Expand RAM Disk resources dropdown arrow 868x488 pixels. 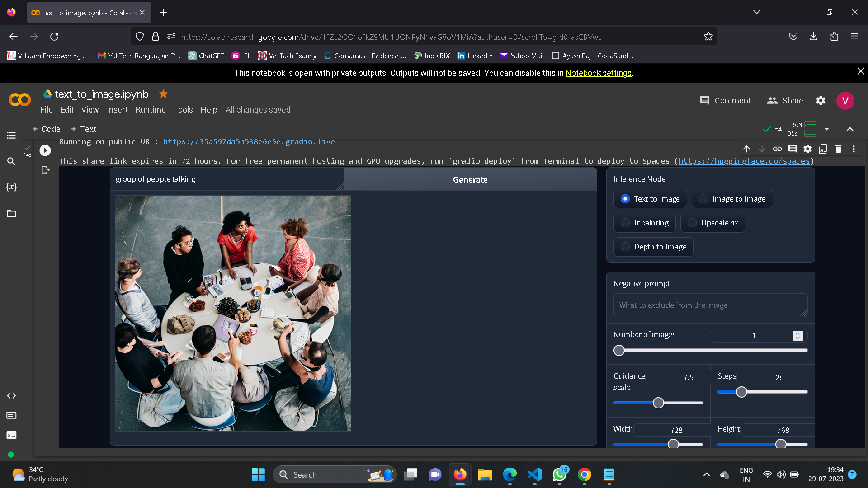pos(826,129)
